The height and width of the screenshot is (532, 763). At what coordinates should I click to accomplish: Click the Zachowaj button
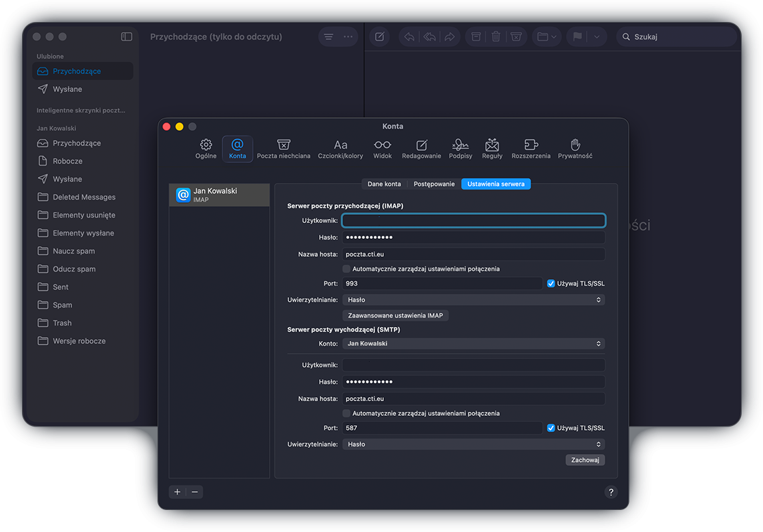pos(585,459)
